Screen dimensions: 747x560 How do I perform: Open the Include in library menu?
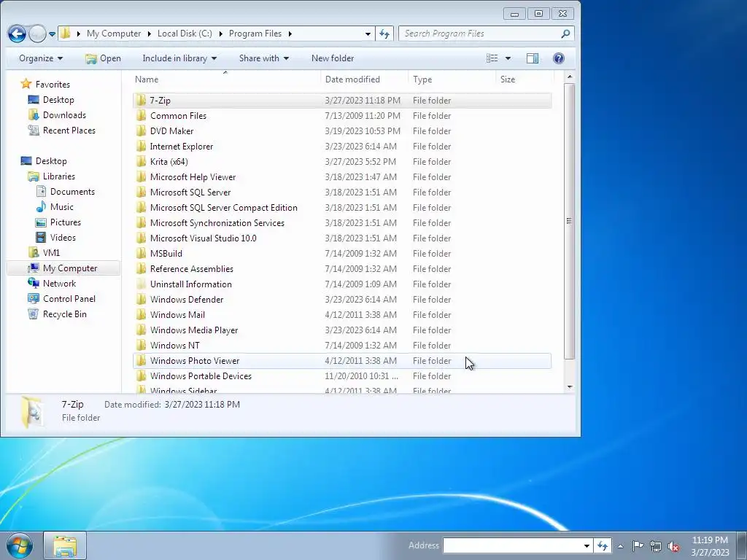179,58
